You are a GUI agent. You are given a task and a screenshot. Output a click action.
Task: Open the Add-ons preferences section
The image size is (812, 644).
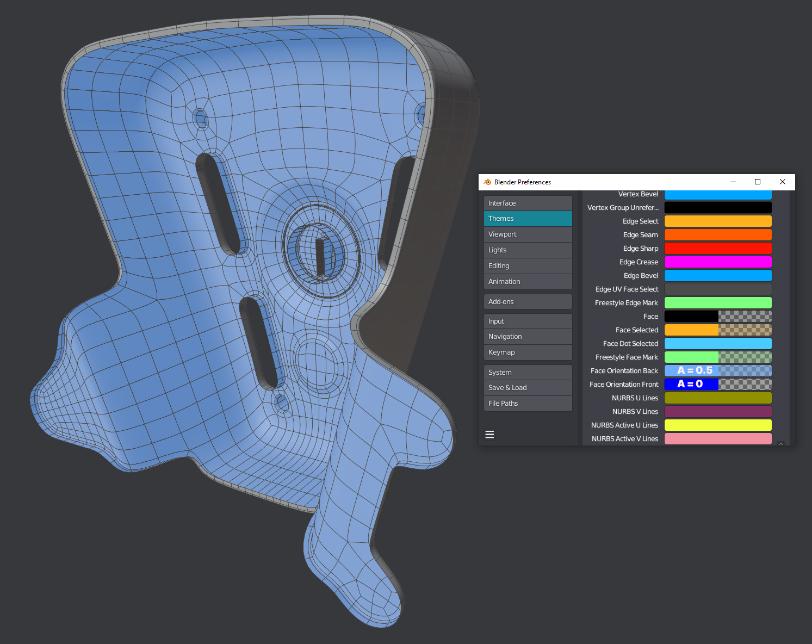tap(527, 301)
